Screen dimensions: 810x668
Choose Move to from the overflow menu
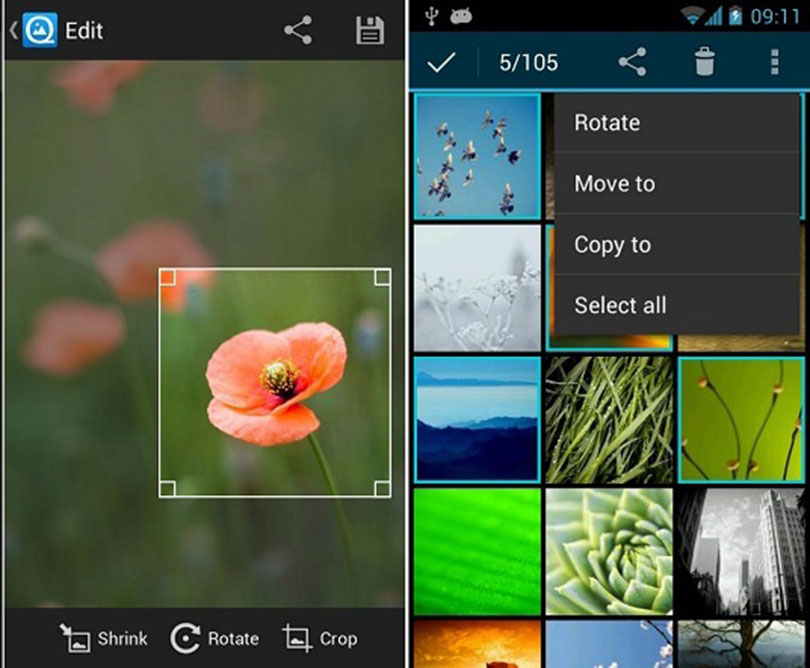677,183
